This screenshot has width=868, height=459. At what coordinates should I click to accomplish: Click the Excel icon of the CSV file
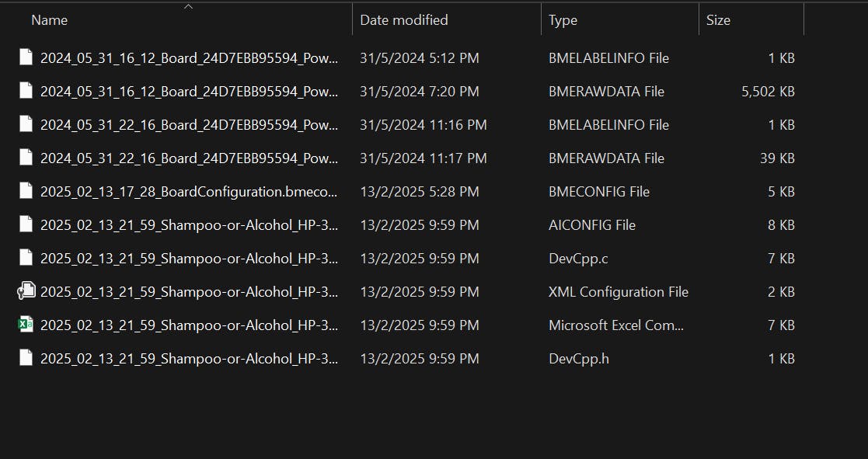26,325
